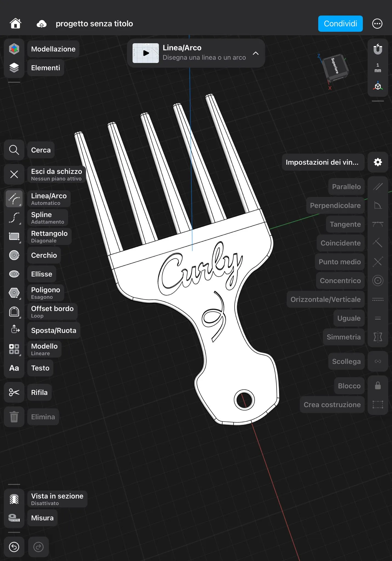392x561 pixels.
Task: Toggle the Crea costruzione icon
Action: pyautogui.click(x=378, y=405)
